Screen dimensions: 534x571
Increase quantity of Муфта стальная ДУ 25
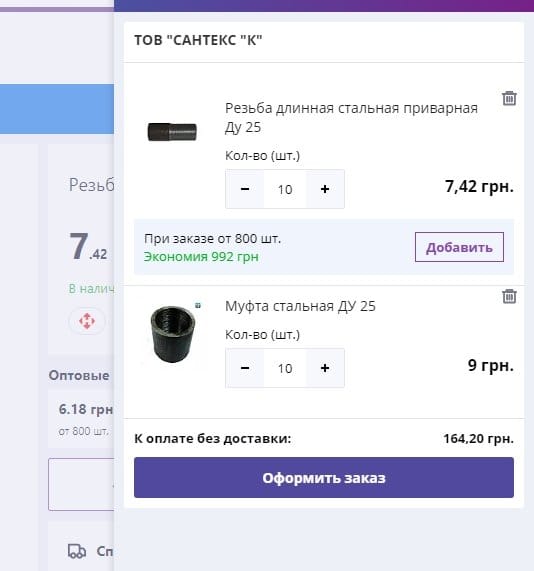(325, 368)
